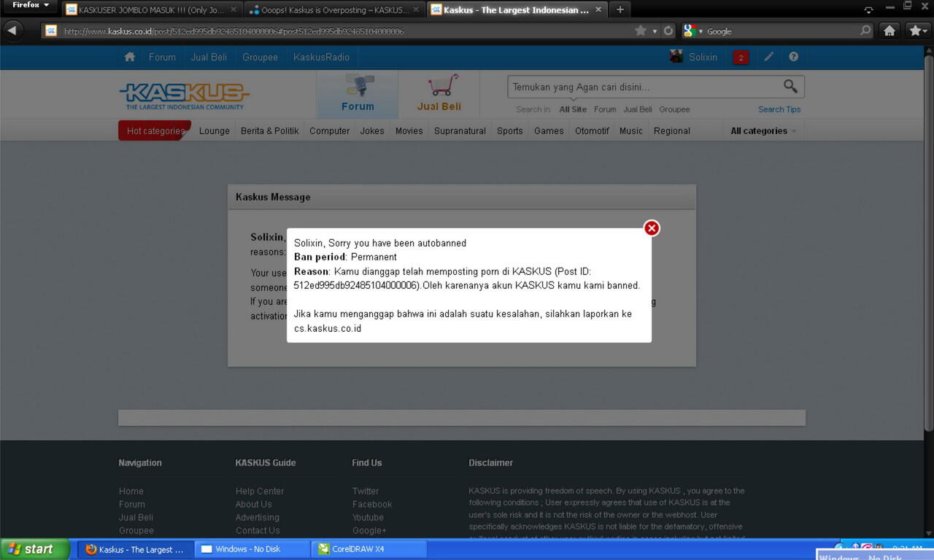Open the Otomotif category
Screen dimensions: 934x560
(x=592, y=131)
